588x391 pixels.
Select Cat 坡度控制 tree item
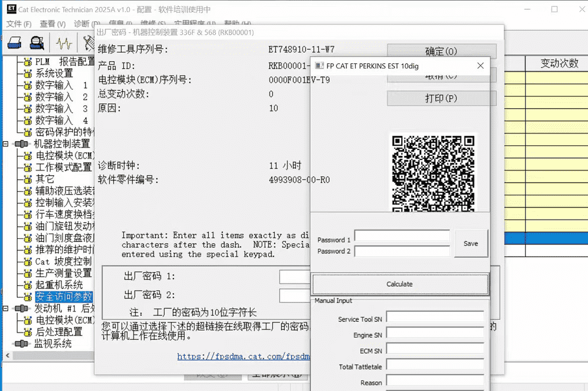coord(63,262)
